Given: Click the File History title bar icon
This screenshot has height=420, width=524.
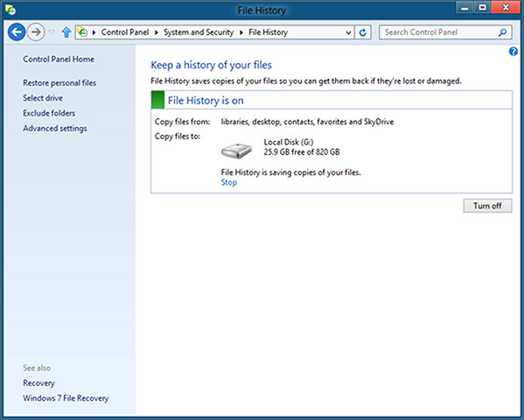Looking at the screenshot, I should point(10,10).
